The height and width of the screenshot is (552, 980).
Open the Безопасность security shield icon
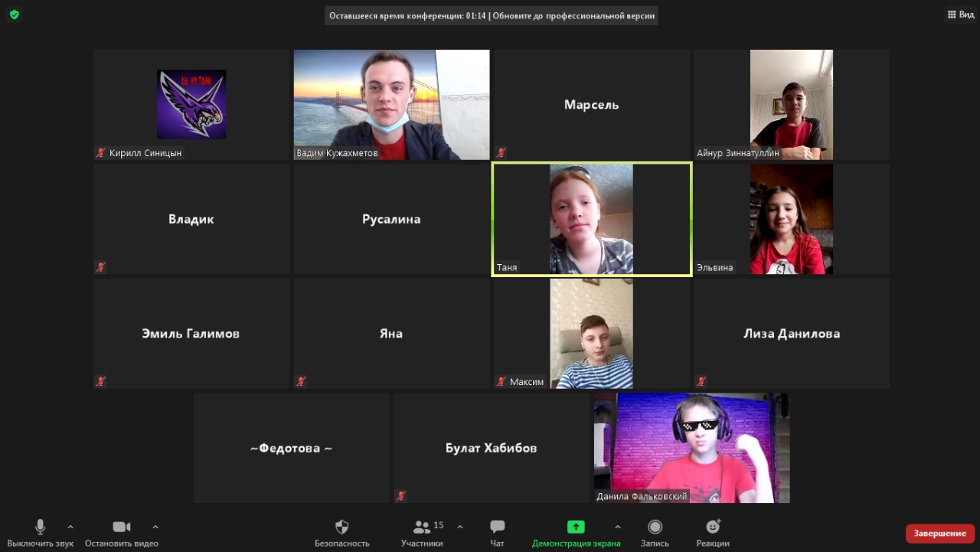(x=342, y=528)
